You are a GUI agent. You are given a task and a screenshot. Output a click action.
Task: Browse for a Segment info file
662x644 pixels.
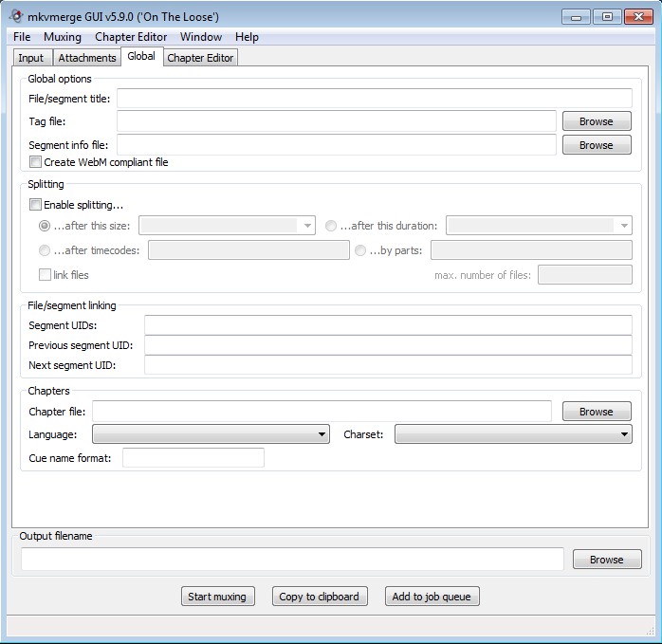pyautogui.click(x=597, y=145)
